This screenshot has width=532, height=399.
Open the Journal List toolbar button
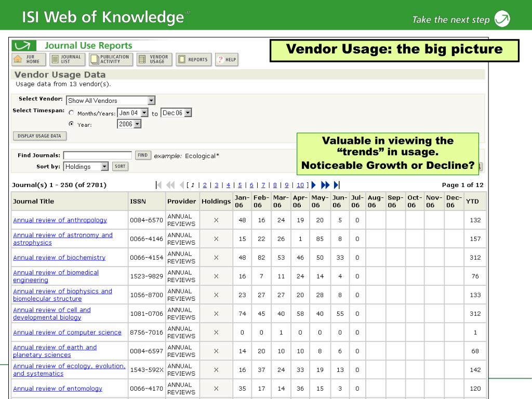coord(67,59)
